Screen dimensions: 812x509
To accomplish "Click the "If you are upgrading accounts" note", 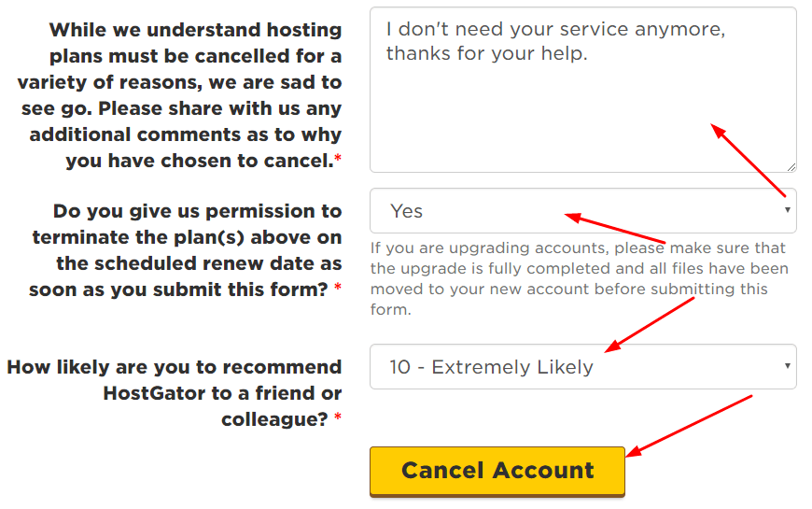I will coord(579,278).
